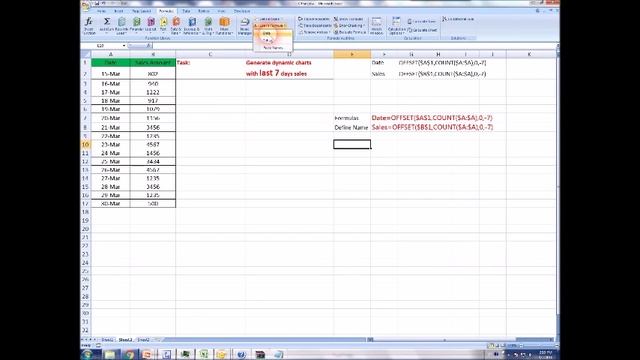Screen dimensions: 640x360
Task: Click the red Date=OFFSET formula text
Action: [x=432, y=118]
